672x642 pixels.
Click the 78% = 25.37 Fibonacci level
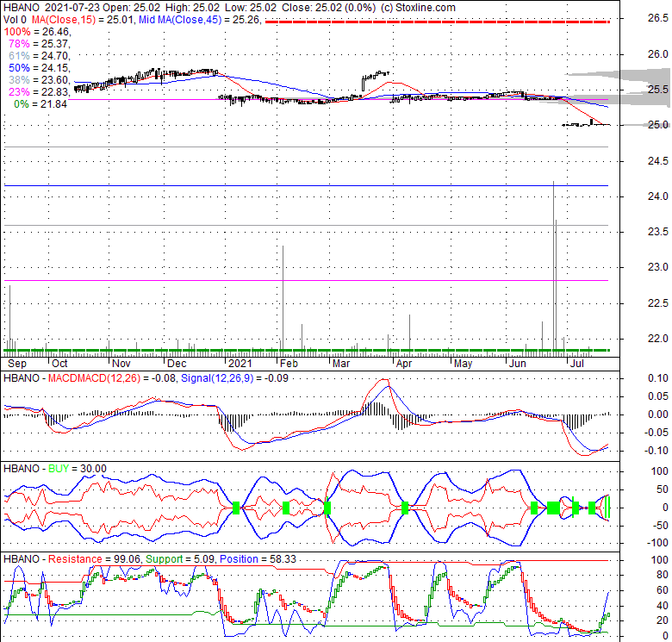coord(40,44)
